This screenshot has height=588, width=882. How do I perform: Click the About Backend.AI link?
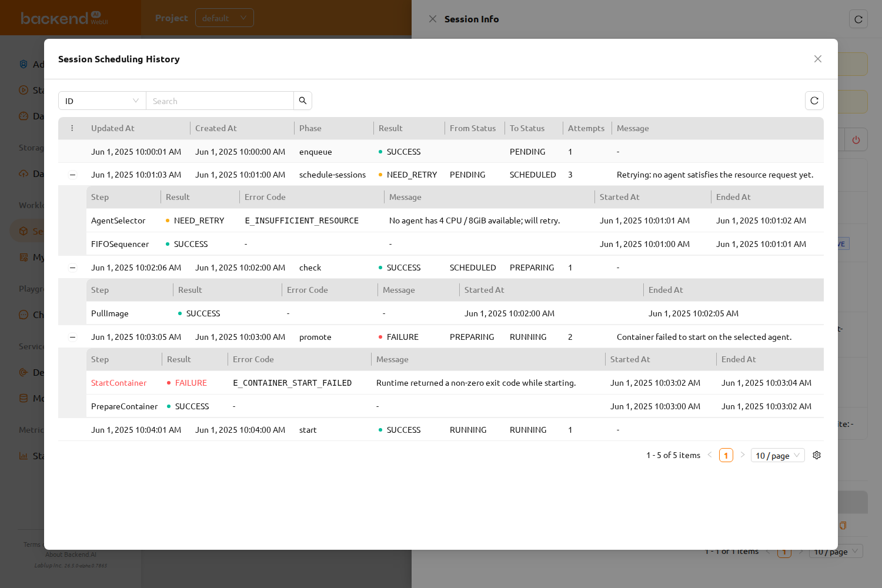click(71, 554)
